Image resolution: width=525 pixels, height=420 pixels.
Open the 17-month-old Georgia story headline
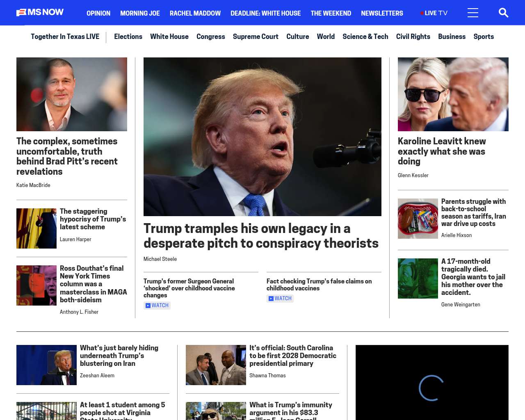point(473,277)
